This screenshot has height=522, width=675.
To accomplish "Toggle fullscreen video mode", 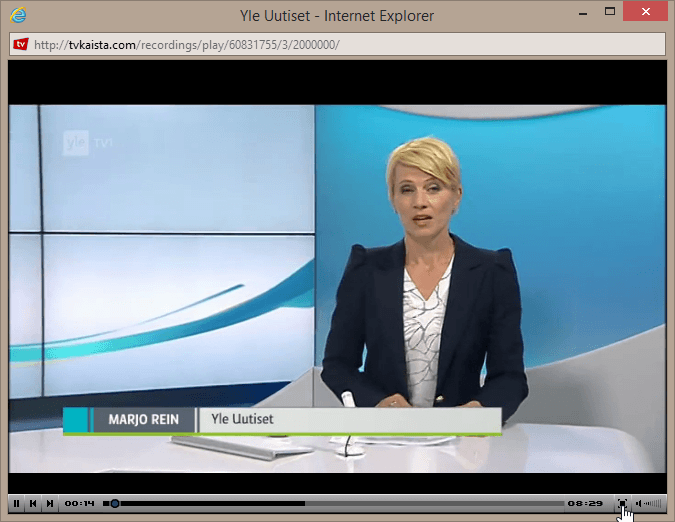I will click(622, 503).
